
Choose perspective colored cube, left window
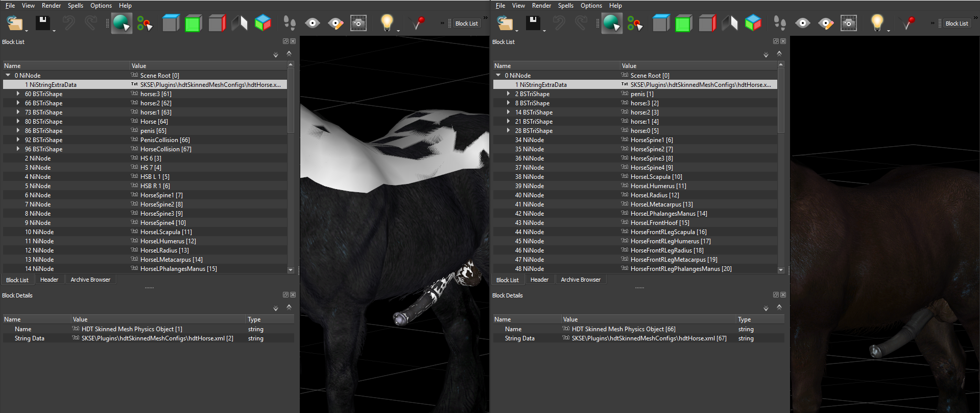point(263,23)
